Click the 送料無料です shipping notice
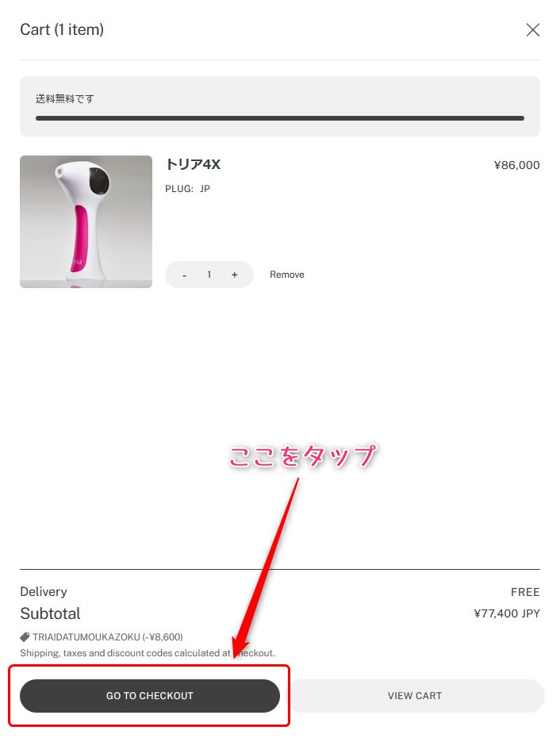The width and height of the screenshot is (560, 742). tap(65, 99)
